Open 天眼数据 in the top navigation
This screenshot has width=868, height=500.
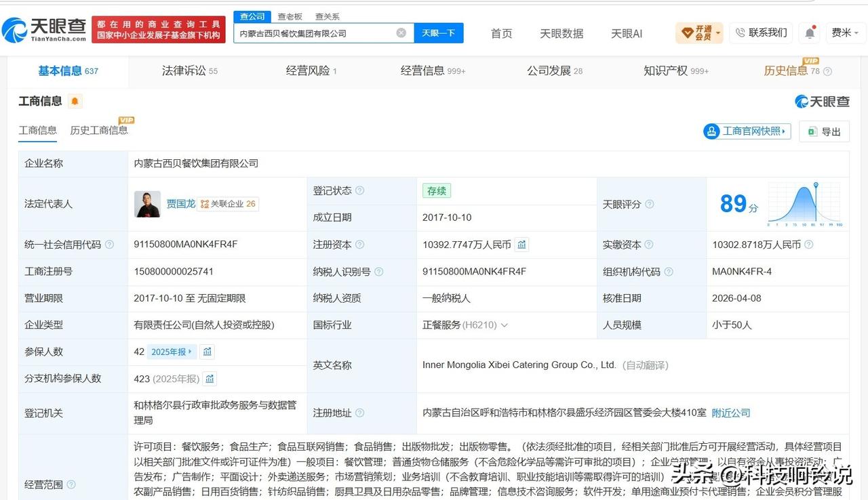pyautogui.click(x=561, y=33)
